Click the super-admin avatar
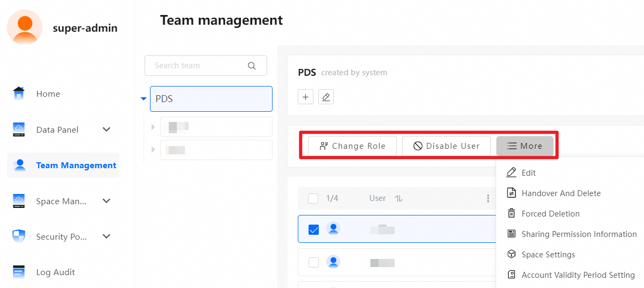The width and height of the screenshot is (644, 288). point(25,27)
